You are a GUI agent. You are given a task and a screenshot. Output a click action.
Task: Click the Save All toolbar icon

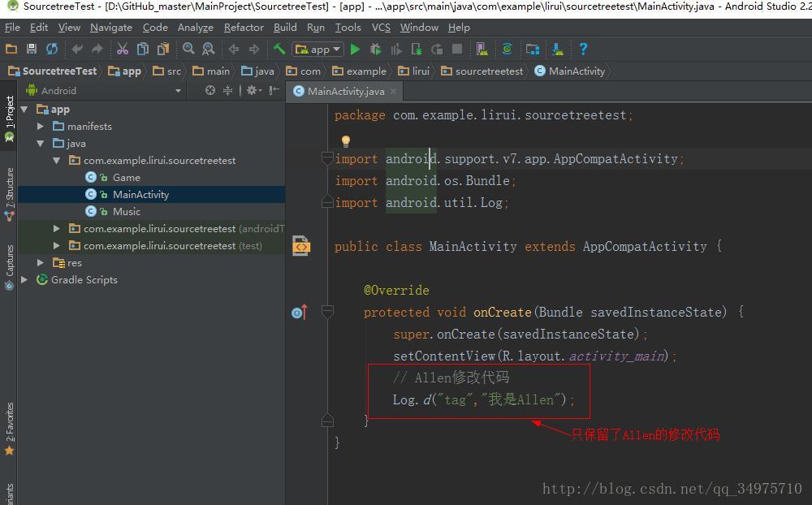[x=31, y=50]
